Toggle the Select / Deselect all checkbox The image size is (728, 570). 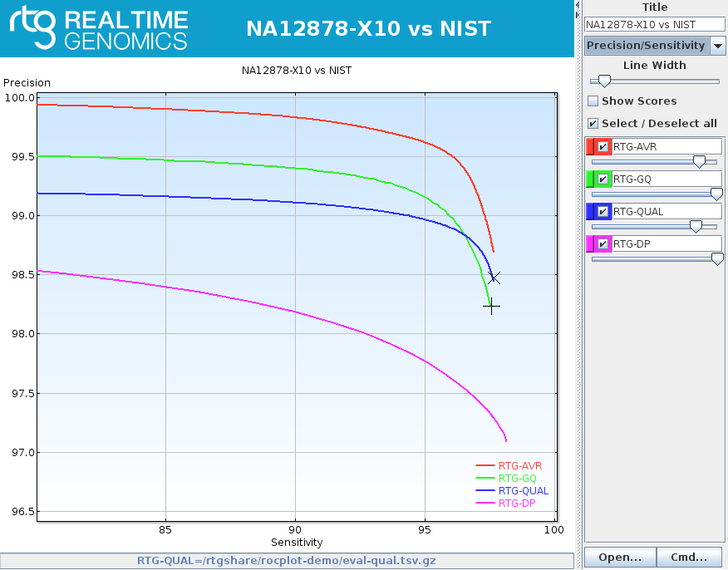[593, 124]
